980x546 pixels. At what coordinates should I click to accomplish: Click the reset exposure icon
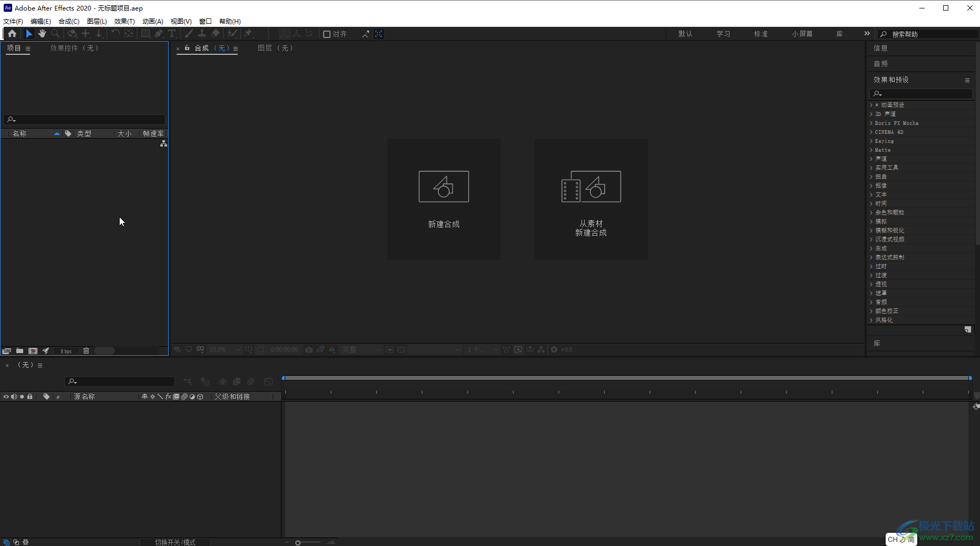coord(554,349)
